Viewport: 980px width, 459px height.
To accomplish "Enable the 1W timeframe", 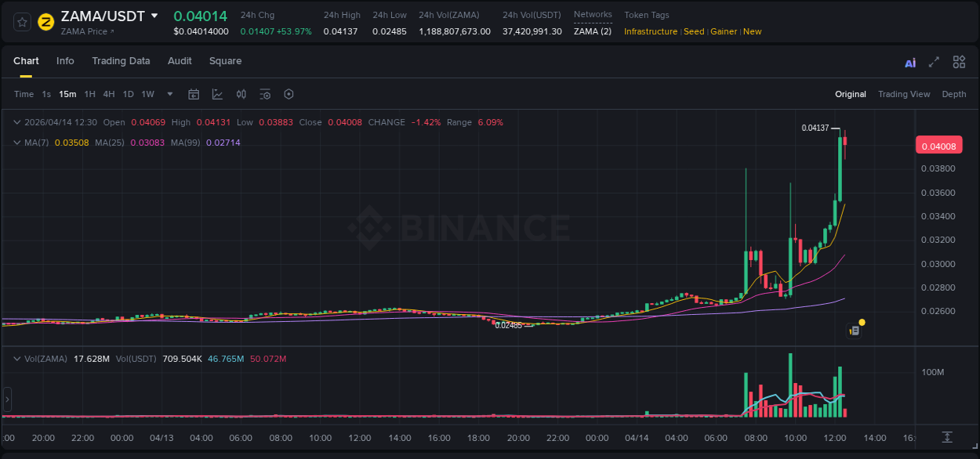I will coord(147,94).
